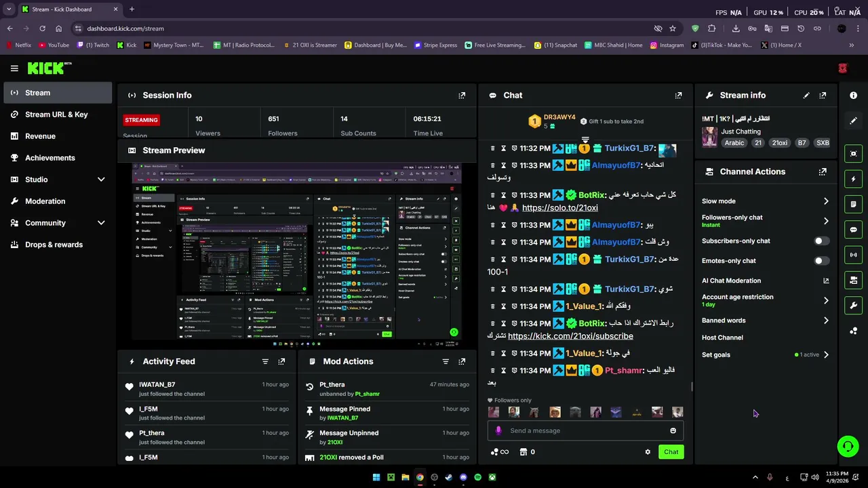Edit stream info with pencil icon

[x=806, y=96]
